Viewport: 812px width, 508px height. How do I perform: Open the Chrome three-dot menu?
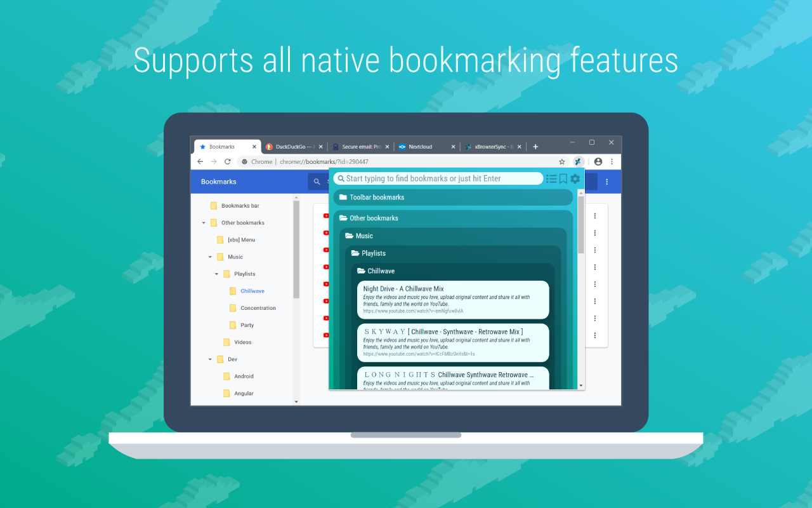[612, 162]
